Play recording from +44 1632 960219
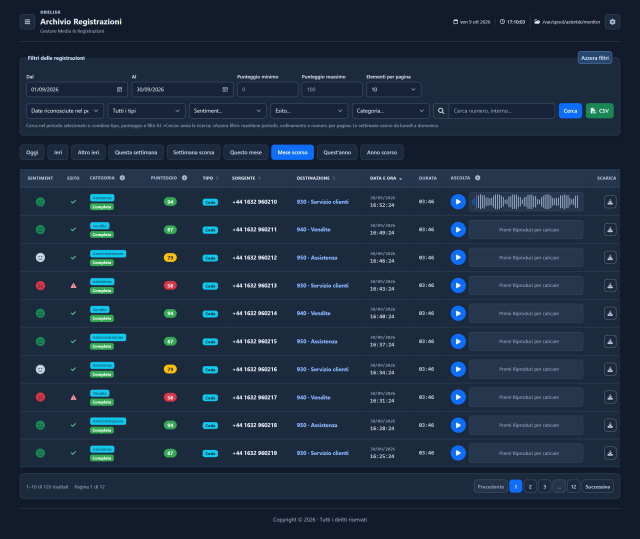Image resolution: width=640 pixels, height=539 pixels. 458,453
